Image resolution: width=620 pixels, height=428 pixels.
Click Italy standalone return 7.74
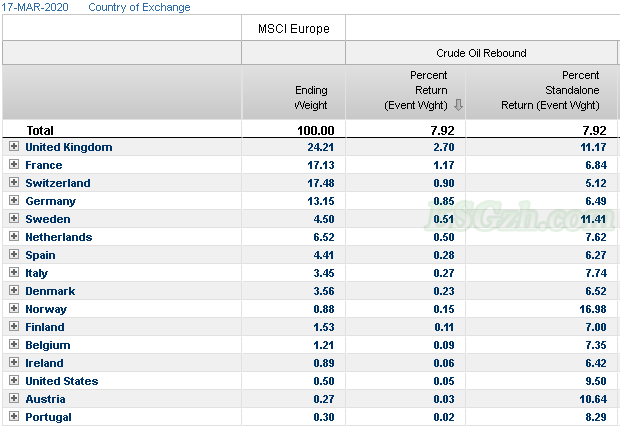pos(596,273)
